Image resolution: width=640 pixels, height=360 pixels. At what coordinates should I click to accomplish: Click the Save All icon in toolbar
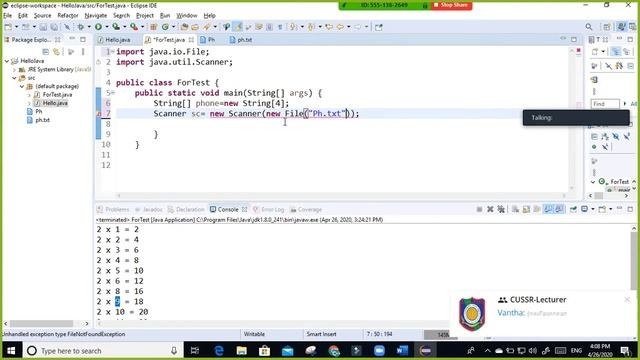tap(54, 27)
